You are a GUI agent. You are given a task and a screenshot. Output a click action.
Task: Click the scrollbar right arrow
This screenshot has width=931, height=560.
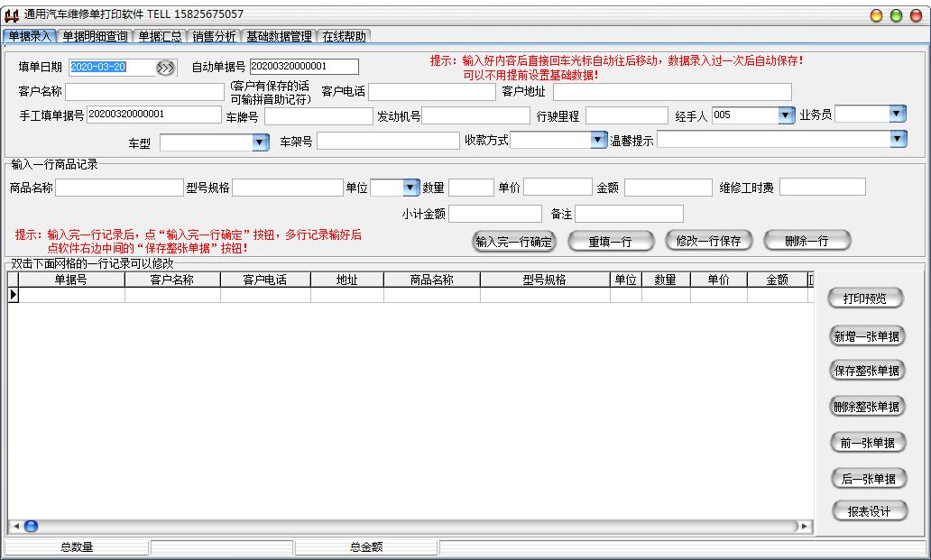(x=805, y=527)
